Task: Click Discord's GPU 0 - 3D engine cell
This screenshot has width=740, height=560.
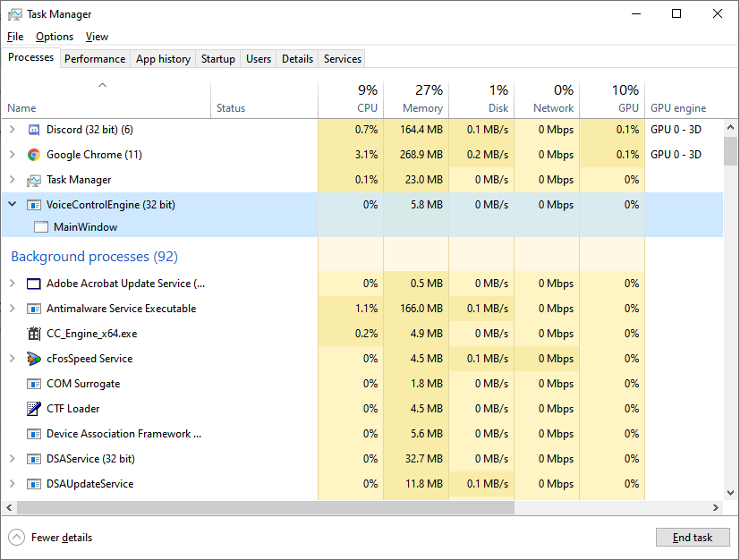Action: (676, 130)
